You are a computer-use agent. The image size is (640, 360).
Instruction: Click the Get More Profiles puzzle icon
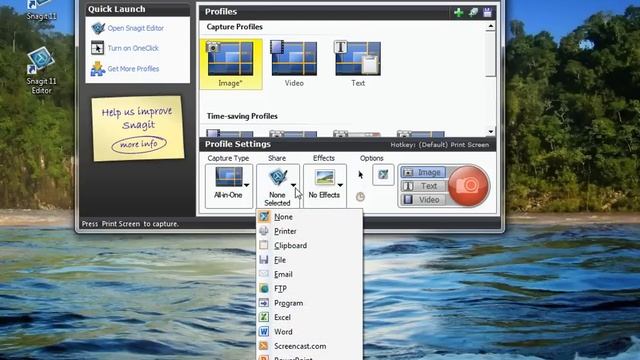(x=98, y=69)
